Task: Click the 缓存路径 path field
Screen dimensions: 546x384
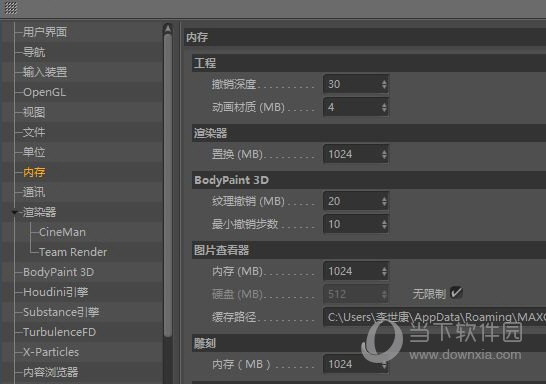Action: (x=435, y=317)
